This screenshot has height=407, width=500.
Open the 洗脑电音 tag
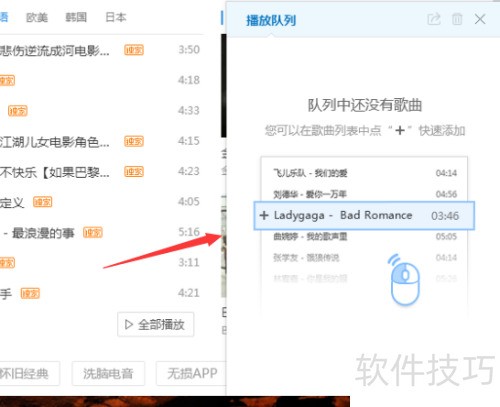[108, 373]
